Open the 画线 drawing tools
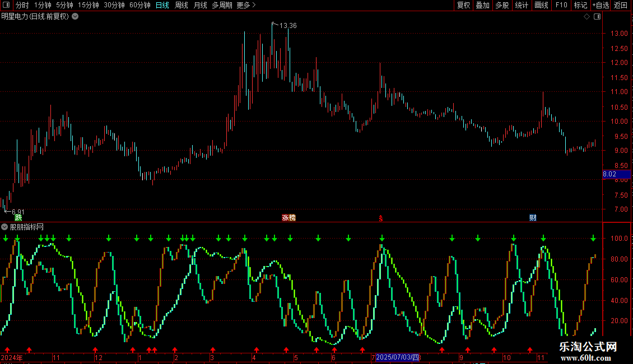Screen dimensions: 633x364 tap(541, 5)
